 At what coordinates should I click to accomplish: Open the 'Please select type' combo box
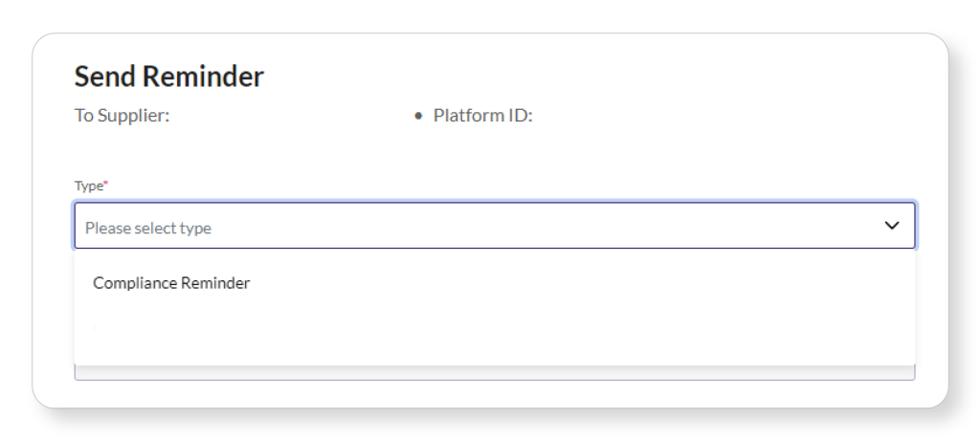[494, 226]
